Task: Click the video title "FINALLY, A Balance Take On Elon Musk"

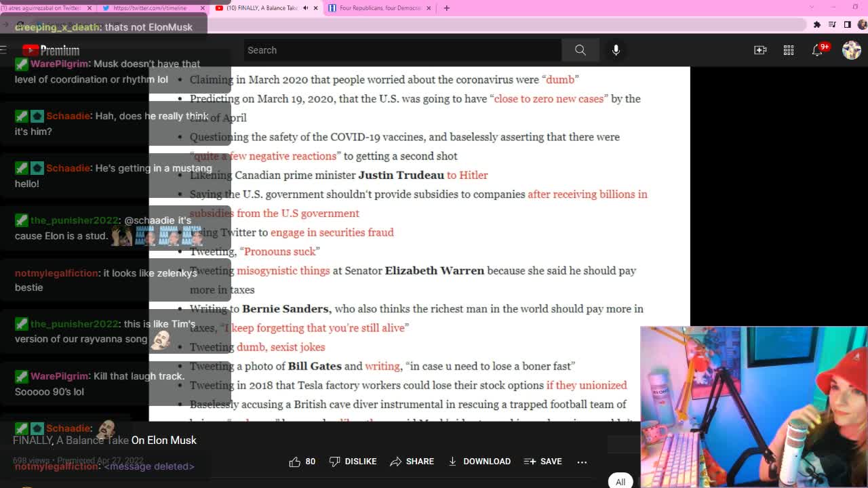Action: (x=104, y=441)
